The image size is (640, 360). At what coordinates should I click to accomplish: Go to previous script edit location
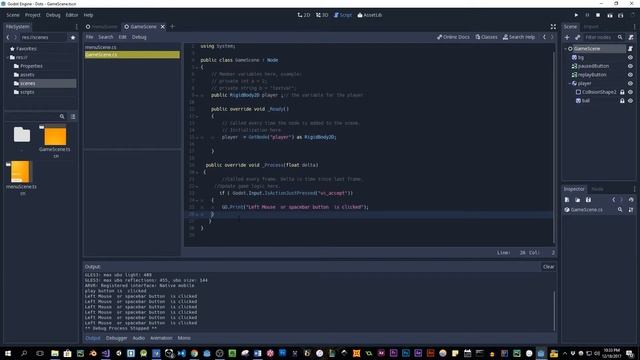[544, 37]
